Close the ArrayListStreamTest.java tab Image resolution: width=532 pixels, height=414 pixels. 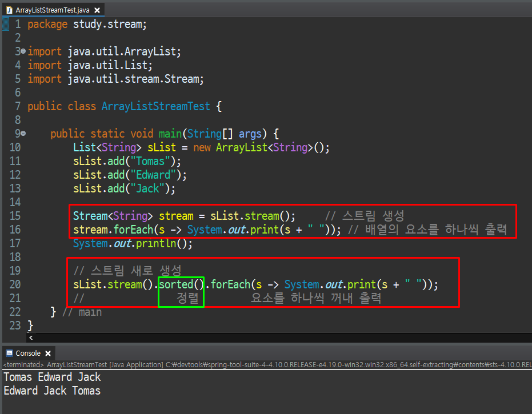pyautogui.click(x=97, y=10)
